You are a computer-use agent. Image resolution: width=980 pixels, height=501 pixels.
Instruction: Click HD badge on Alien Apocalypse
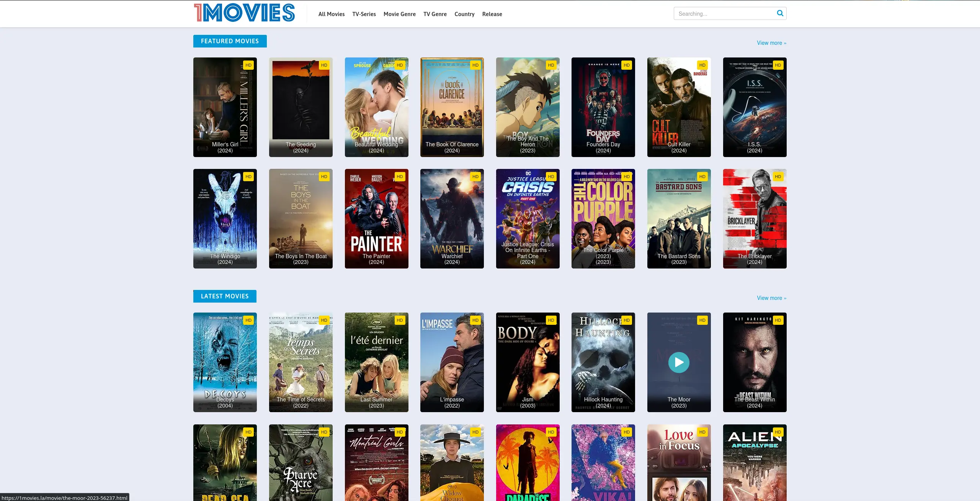pyautogui.click(x=778, y=432)
